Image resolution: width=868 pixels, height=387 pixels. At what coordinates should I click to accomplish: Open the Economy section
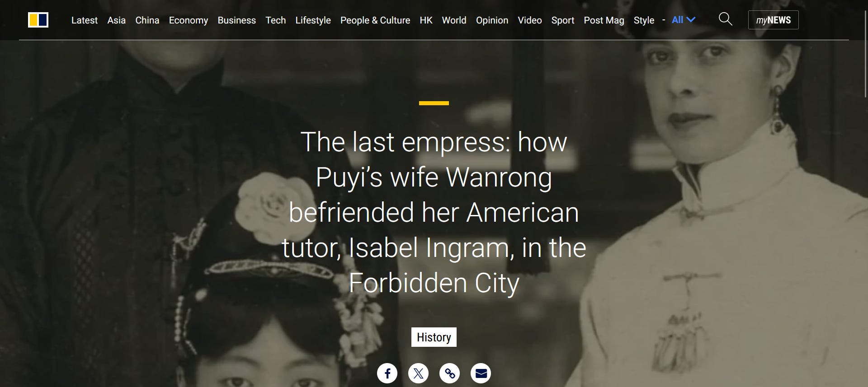(189, 20)
